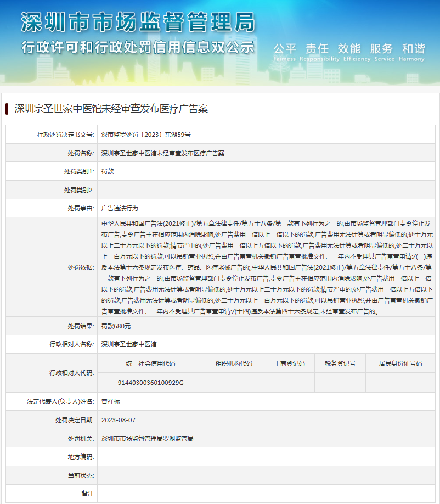Click the decision date 2023-08-07

(x=118, y=420)
